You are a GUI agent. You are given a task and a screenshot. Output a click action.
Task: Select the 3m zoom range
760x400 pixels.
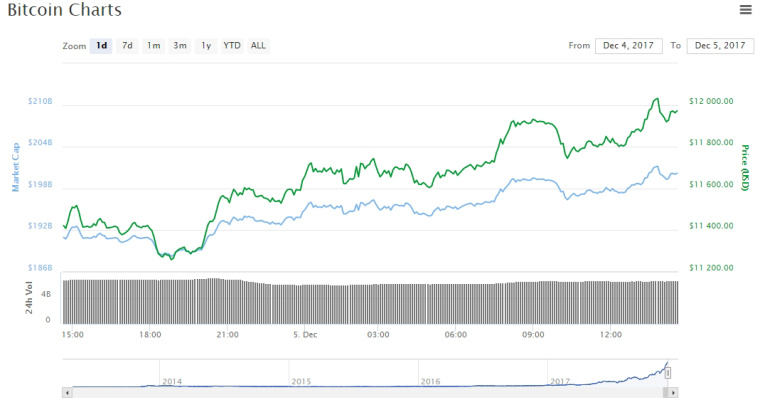coord(180,46)
